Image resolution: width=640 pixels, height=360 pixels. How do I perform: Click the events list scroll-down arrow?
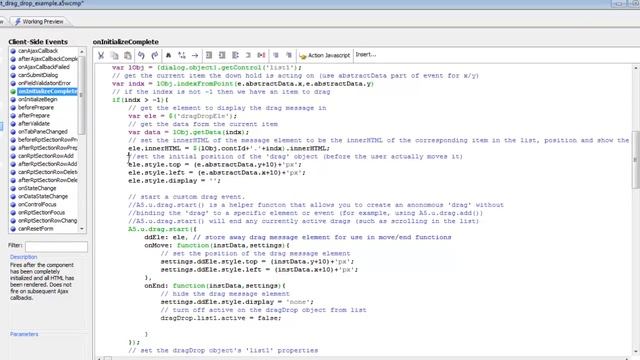pyautogui.click(x=82, y=229)
